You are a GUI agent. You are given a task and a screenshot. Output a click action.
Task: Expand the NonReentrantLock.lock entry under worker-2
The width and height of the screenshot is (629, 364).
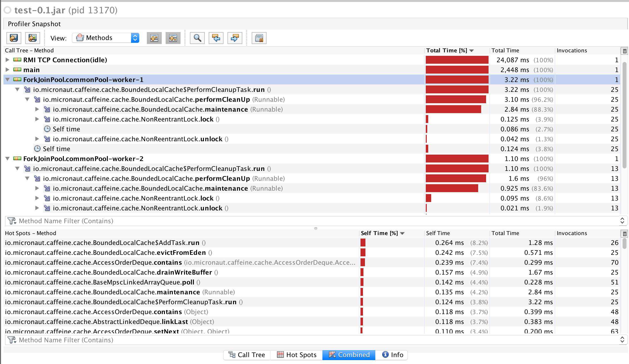click(x=37, y=198)
